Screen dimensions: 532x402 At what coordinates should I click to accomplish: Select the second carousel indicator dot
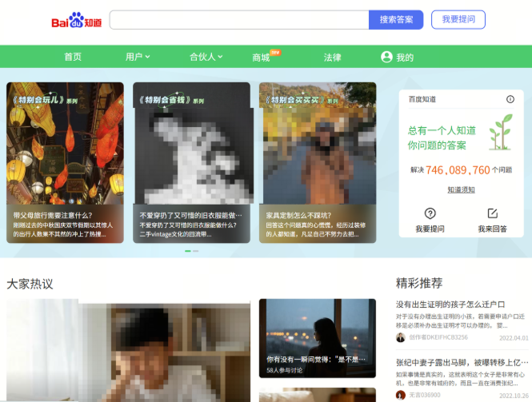pyautogui.click(x=196, y=251)
